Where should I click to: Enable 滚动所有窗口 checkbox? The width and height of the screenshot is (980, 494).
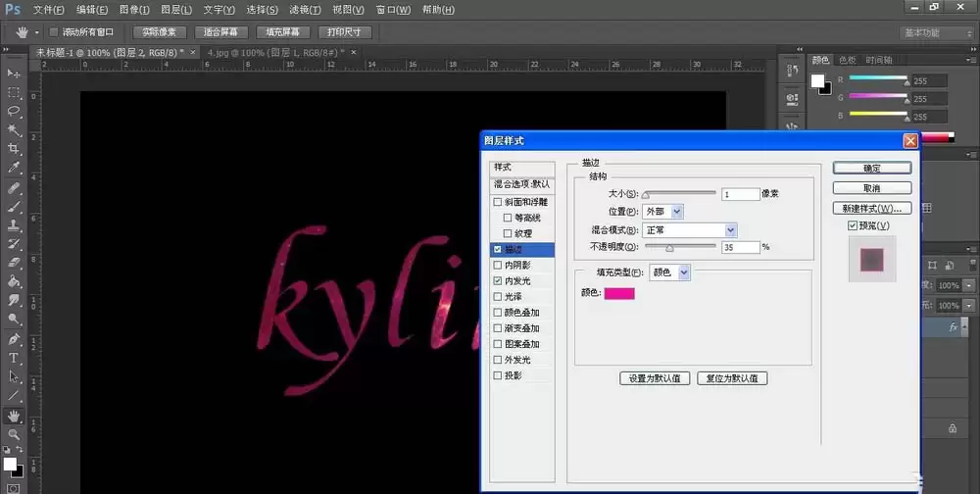pyautogui.click(x=54, y=32)
